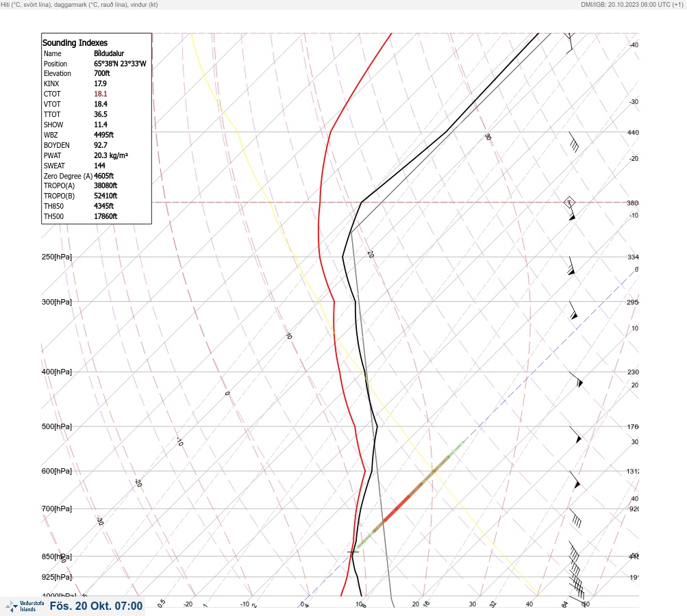Screen dimensions: 687x616
Task: Click the Veðurstofa Íslands logo
Action: tap(25, 606)
